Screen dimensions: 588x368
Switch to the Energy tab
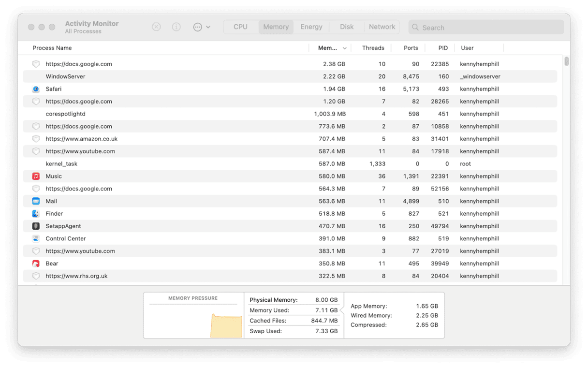tap(311, 27)
